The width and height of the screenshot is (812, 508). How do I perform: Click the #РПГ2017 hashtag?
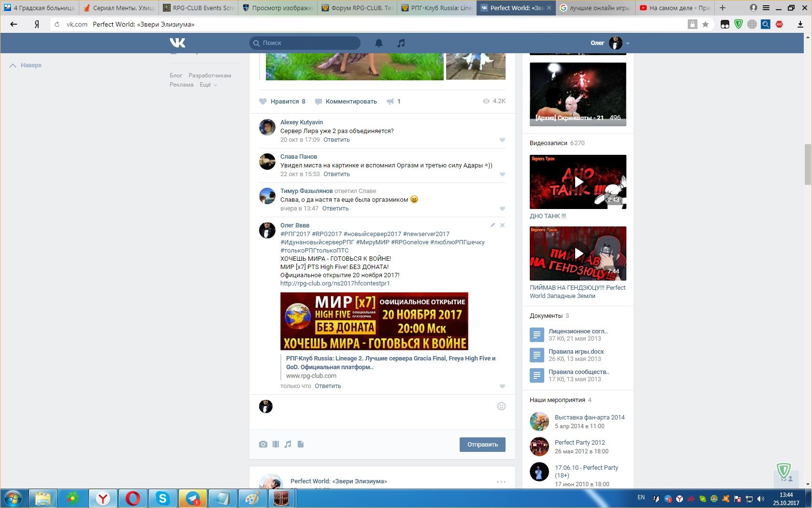tap(295, 234)
